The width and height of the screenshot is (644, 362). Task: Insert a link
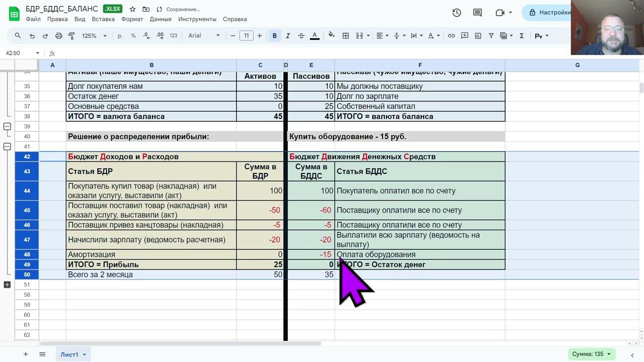(451, 36)
